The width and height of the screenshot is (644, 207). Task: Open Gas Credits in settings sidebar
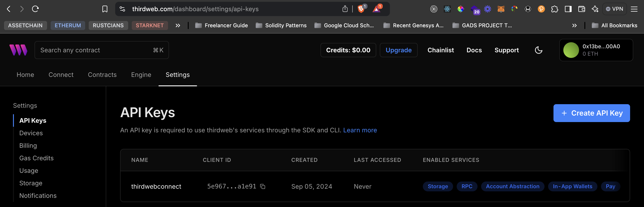(37, 158)
